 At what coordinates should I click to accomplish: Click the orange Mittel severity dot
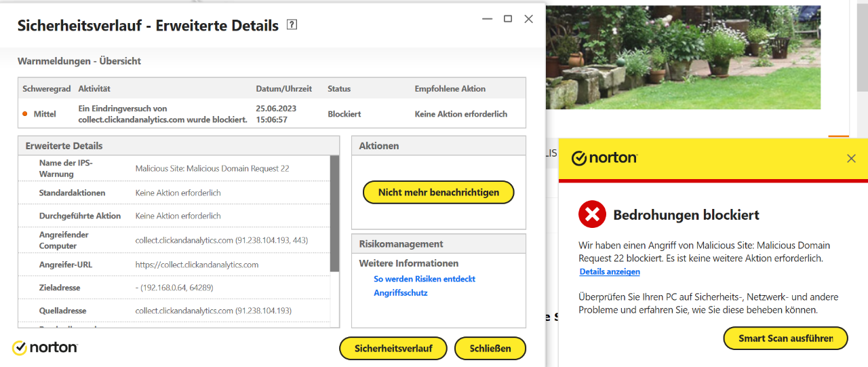(x=25, y=114)
